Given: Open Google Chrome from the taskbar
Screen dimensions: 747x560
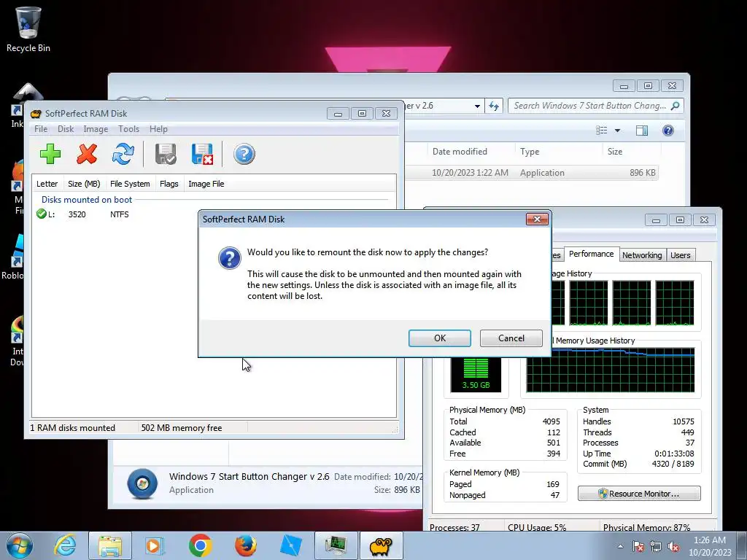Looking at the screenshot, I should click(200, 545).
